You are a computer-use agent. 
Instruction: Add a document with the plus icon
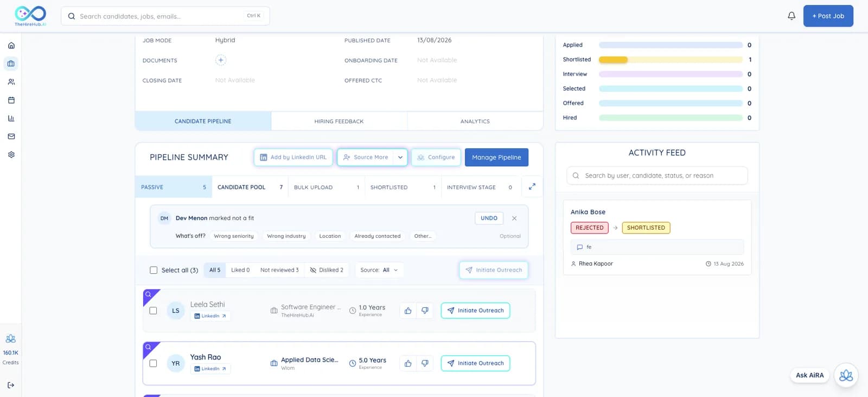click(x=221, y=60)
